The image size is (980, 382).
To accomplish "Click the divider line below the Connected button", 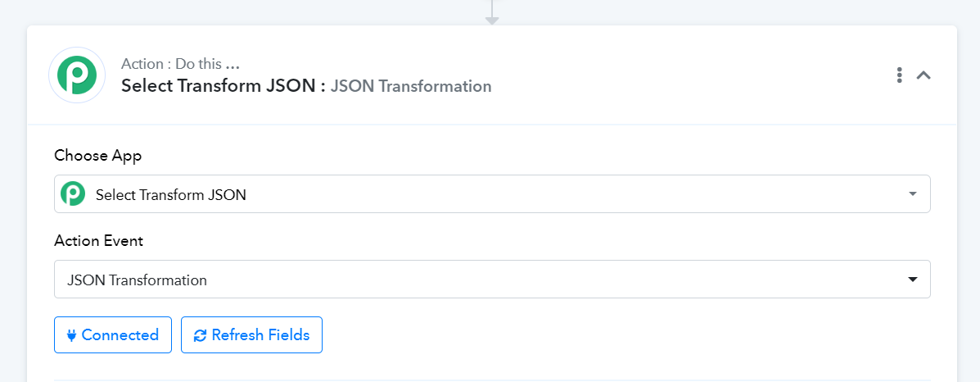I will tap(493, 380).
